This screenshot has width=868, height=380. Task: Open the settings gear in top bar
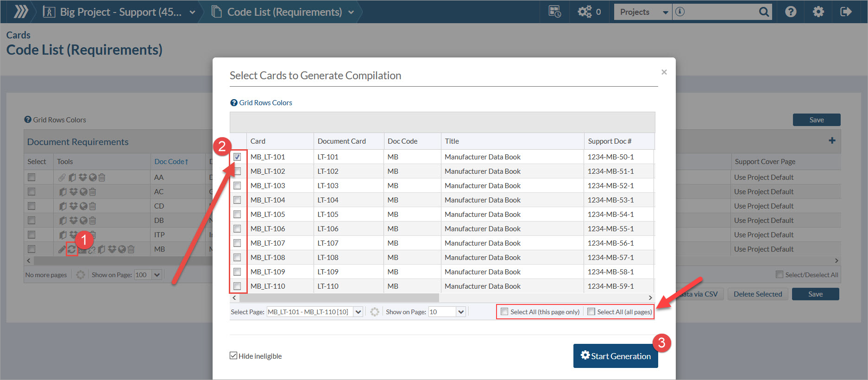pyautogui.click(x=818, y=12)
